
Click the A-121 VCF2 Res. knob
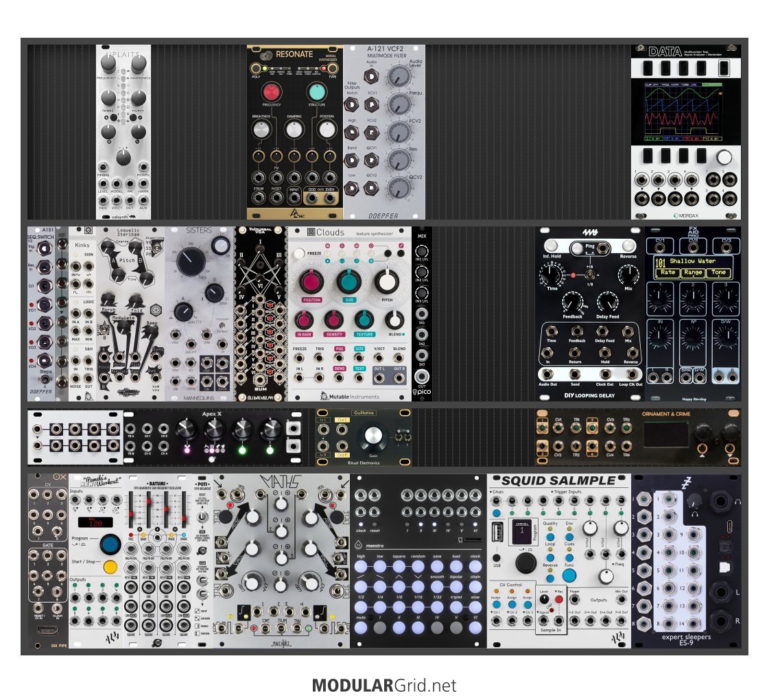pyautogui.click(x=399, y=161)
